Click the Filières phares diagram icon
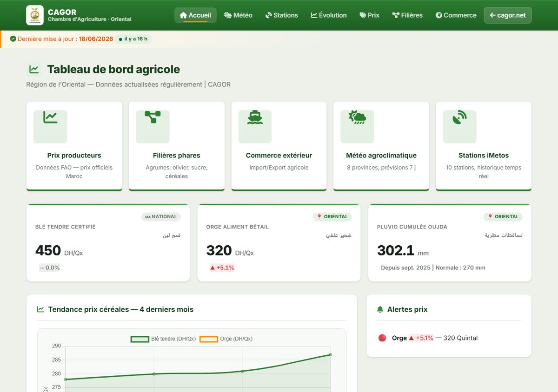Viewport: 558px width, 392px height. [153, 117]
